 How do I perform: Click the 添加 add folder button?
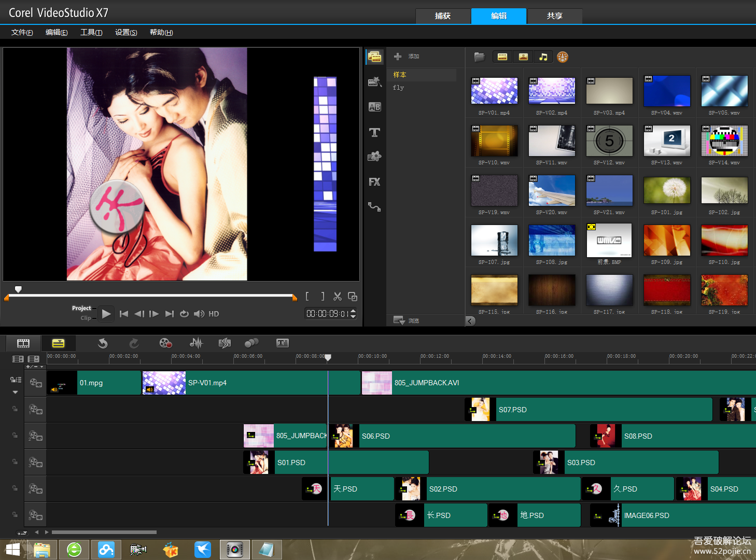407,57
